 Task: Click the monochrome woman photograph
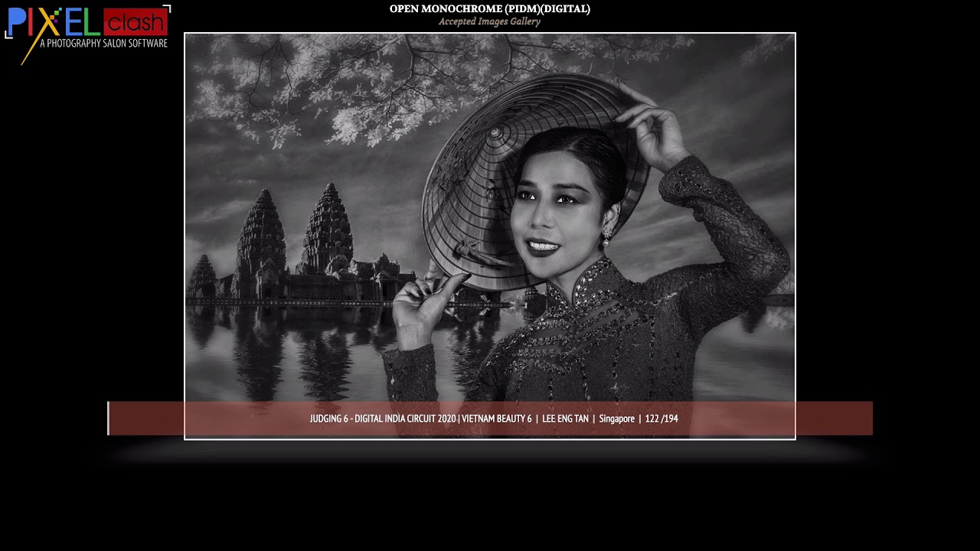coord(490,236)
